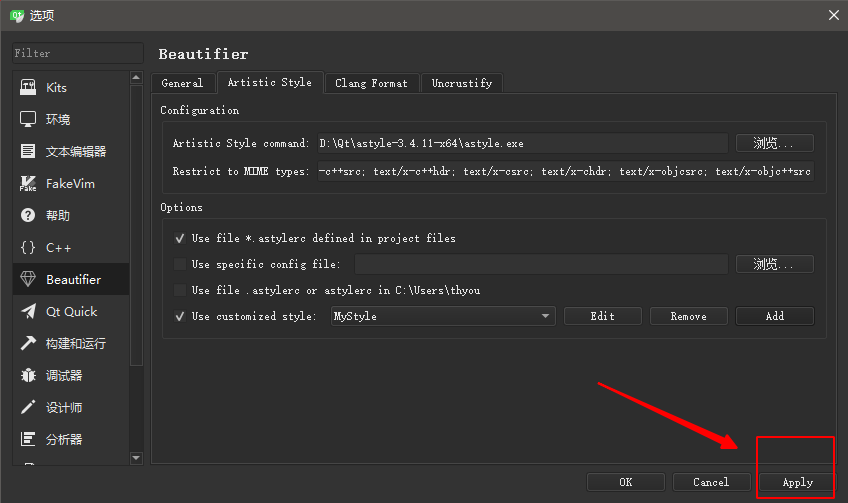848x503 pixels.
Task: Click 浏览 next to Artistic Style command
Action: coord(774,144)
